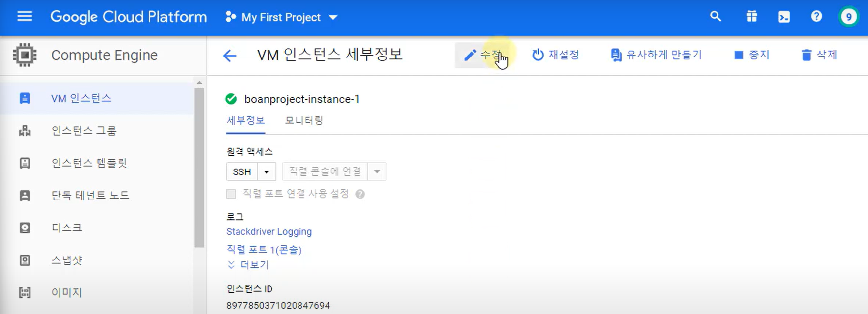868x314 pixels.
Task: Click the search magnifier icon
Action: [x=716, y=17]
